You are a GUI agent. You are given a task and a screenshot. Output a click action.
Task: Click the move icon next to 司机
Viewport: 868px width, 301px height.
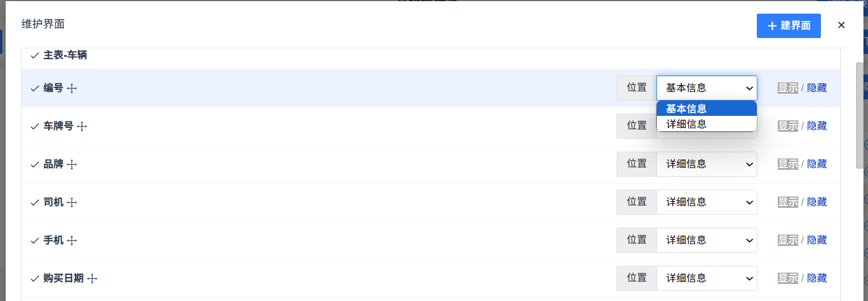click(72, 203)
